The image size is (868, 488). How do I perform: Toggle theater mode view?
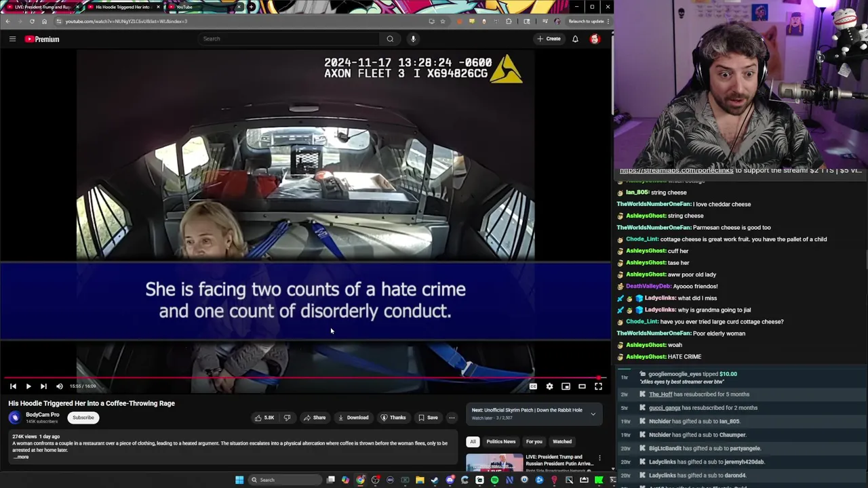(582, 386)
